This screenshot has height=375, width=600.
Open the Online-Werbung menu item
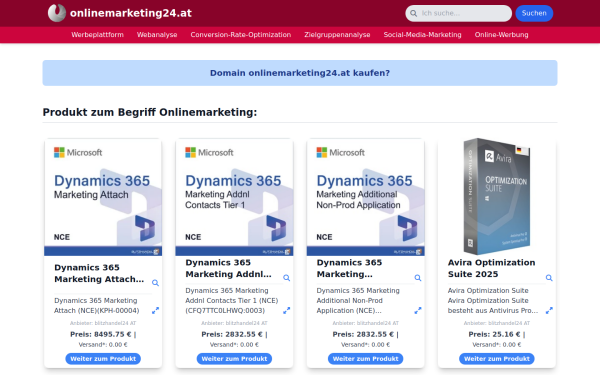[501, 35]
